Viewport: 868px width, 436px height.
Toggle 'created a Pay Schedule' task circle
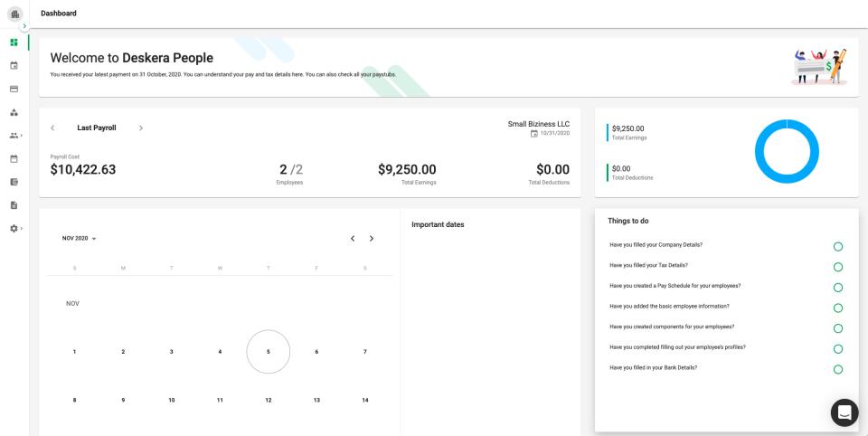click(837, 288)
